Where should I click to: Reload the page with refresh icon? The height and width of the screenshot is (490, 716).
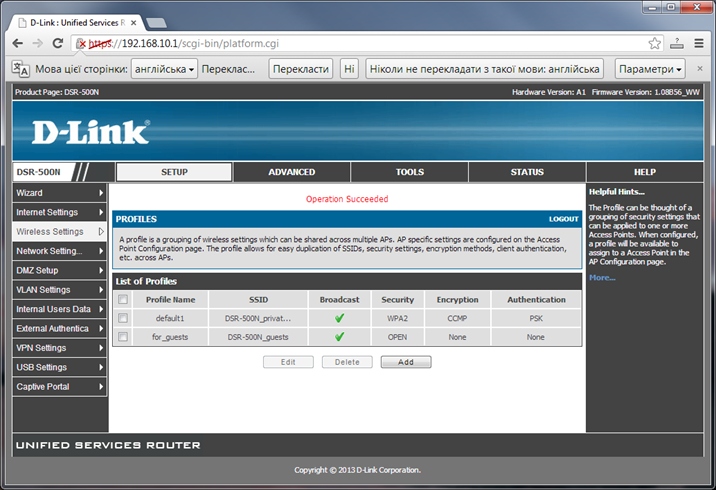click(58, 43)
